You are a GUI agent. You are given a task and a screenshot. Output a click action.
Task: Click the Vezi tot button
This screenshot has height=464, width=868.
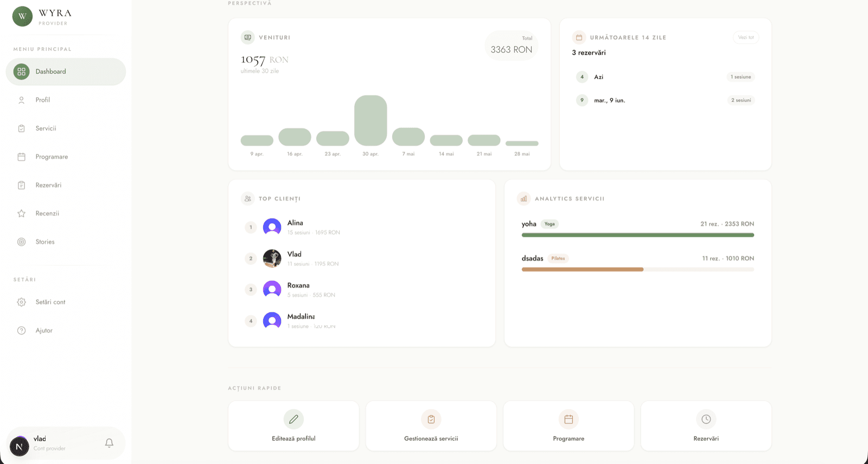point(746,37)
